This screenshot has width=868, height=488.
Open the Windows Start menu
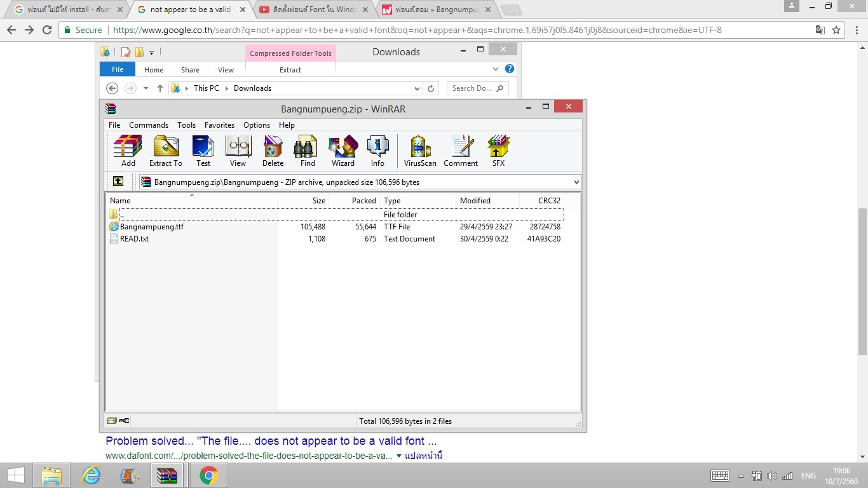click(16, 475)
